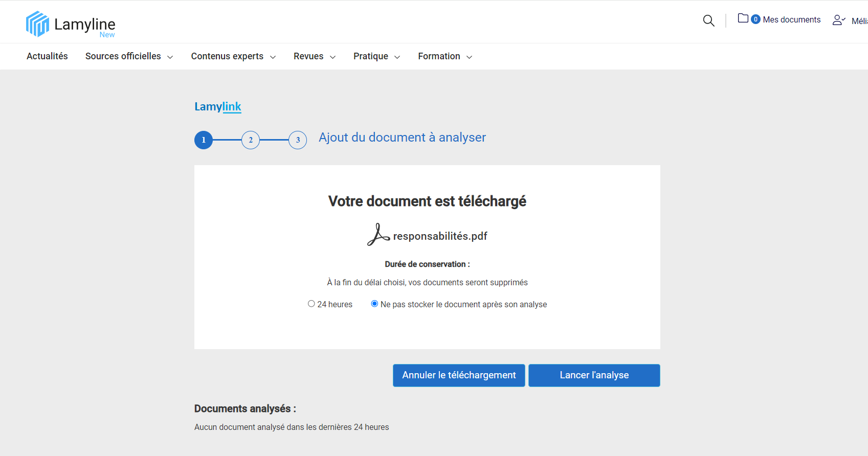Go to step 2 circle
This screenshot has width=868, height=456.
coord(251,140)
